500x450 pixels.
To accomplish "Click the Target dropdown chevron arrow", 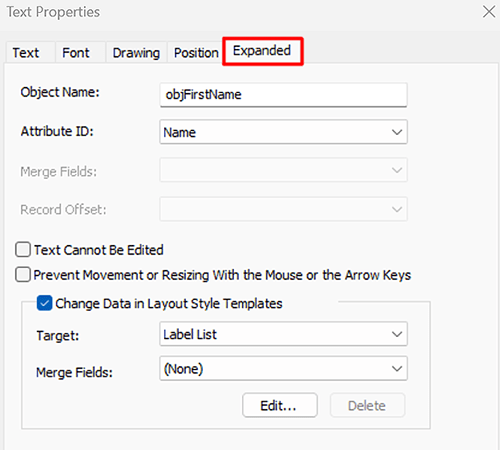I will tap(397, 334).
